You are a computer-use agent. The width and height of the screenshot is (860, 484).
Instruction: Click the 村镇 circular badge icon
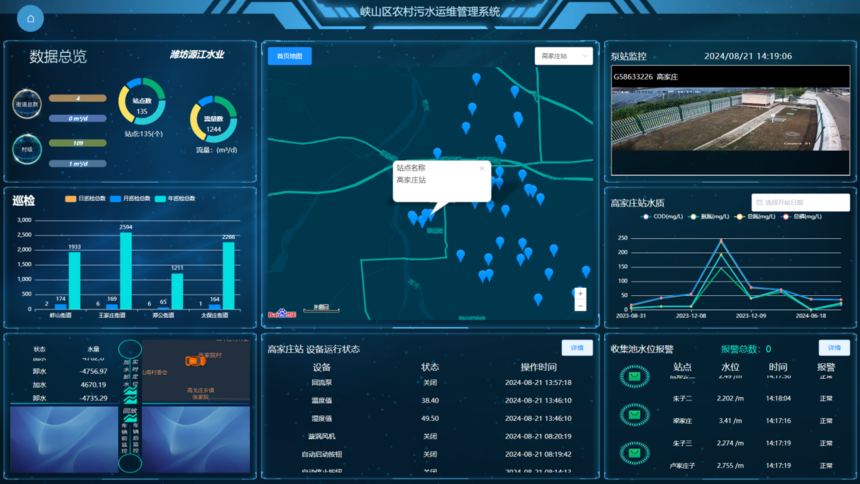coord(27,149)
